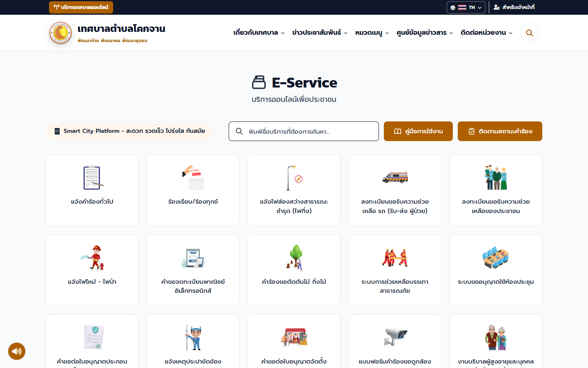Open ระบบการช่วยเหลือบรรเทาสาธารณภัย service title
The height and width of the screenshot is (368, 588).
[395, 286]
